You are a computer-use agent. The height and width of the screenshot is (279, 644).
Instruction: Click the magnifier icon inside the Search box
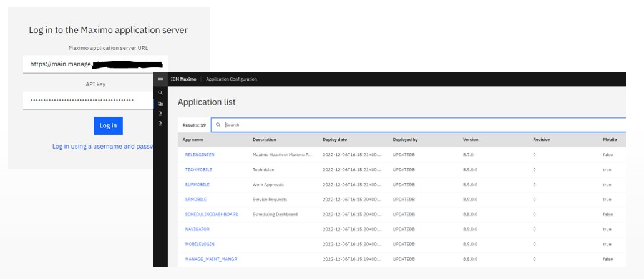pyautogui.click(x=218, y=125)
